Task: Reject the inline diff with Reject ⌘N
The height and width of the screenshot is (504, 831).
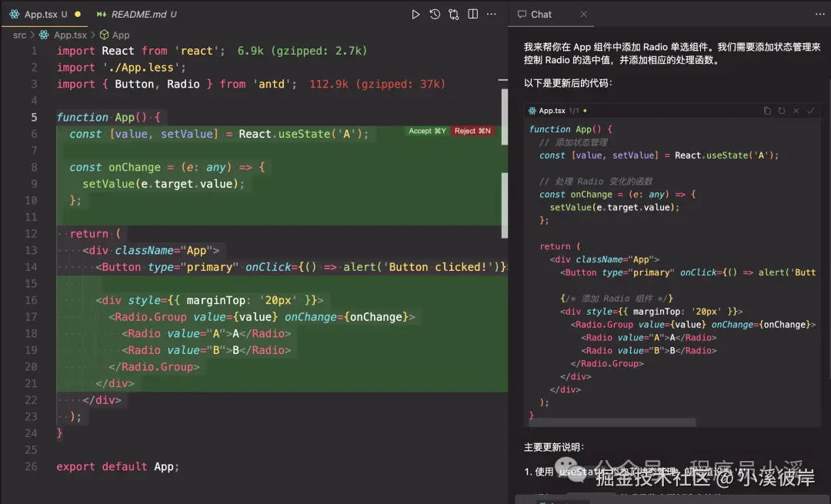Action: point(472,131)
